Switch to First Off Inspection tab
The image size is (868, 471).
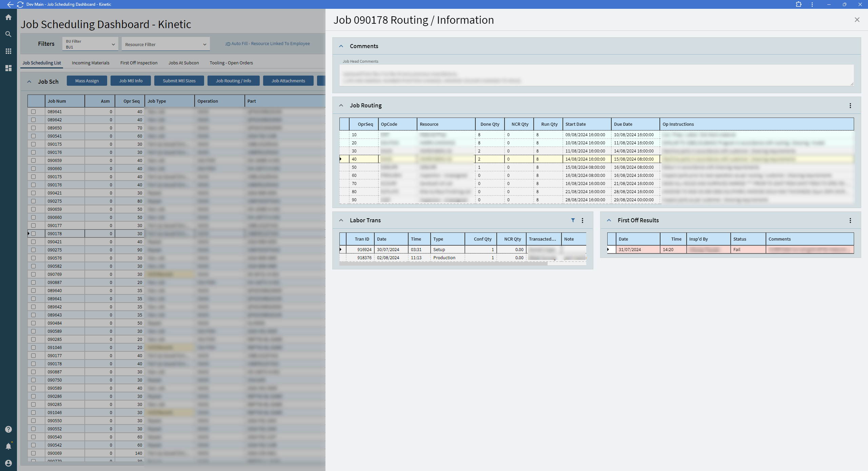139,63
